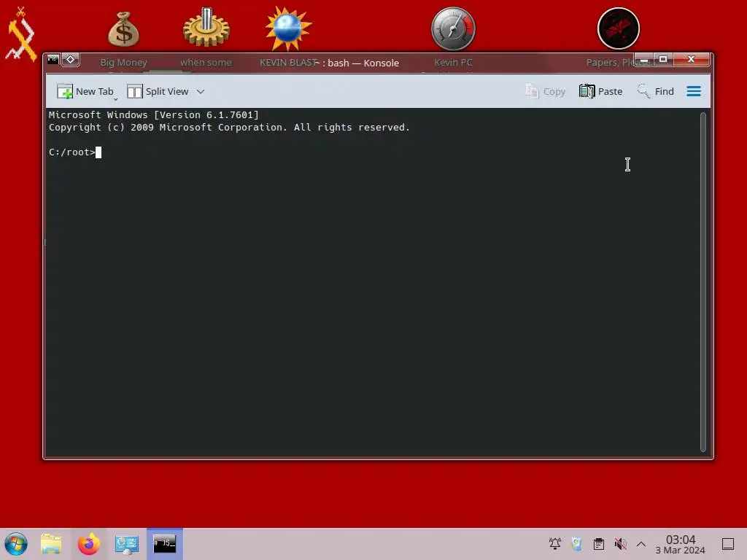Launch the file manager from taskbar
The width and height of the screenshot is (747, 560).
pyautogui.click(x=52, y=544)
